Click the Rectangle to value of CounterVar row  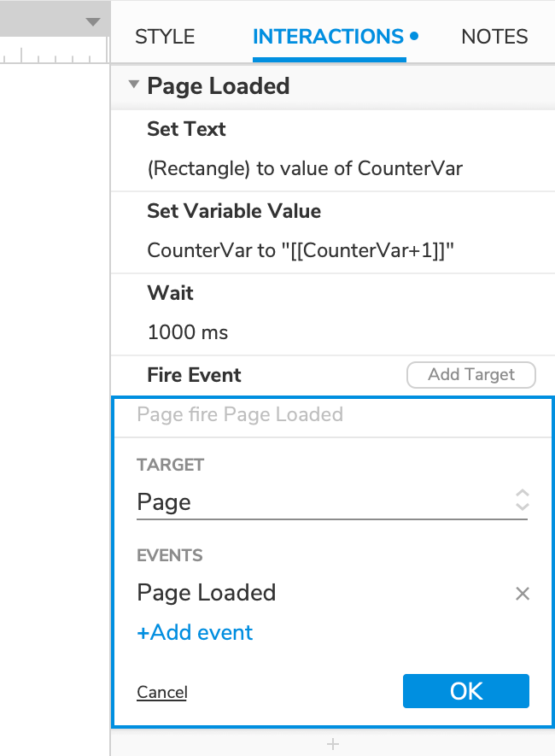tap(305, 168)
